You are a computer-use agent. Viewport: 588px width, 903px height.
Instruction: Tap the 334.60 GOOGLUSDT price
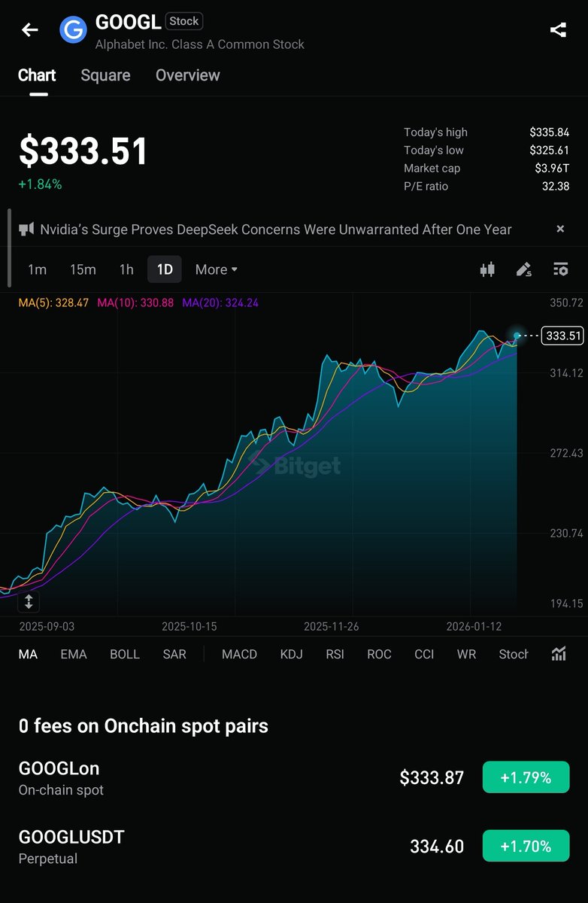pos(437,847)
